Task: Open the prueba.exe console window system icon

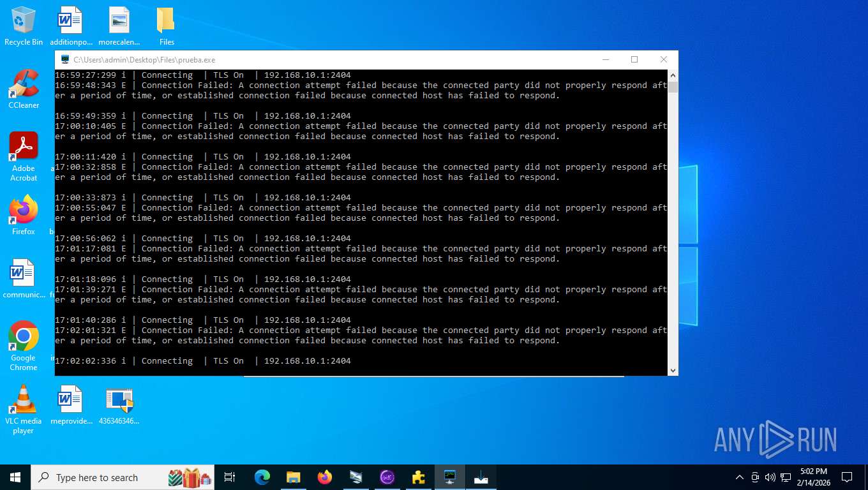Action: point(64,59)
